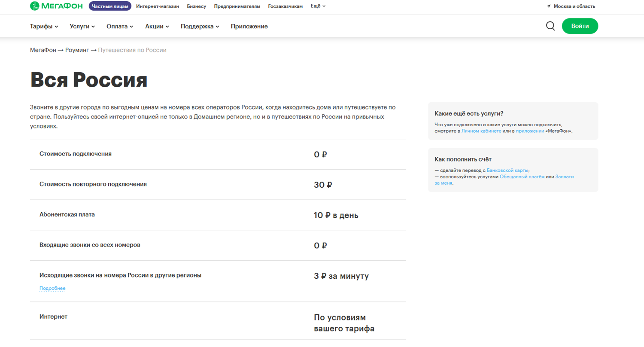Select the Частным лицам tab
This screenshot has height=347, width=644.
(110, 6)
